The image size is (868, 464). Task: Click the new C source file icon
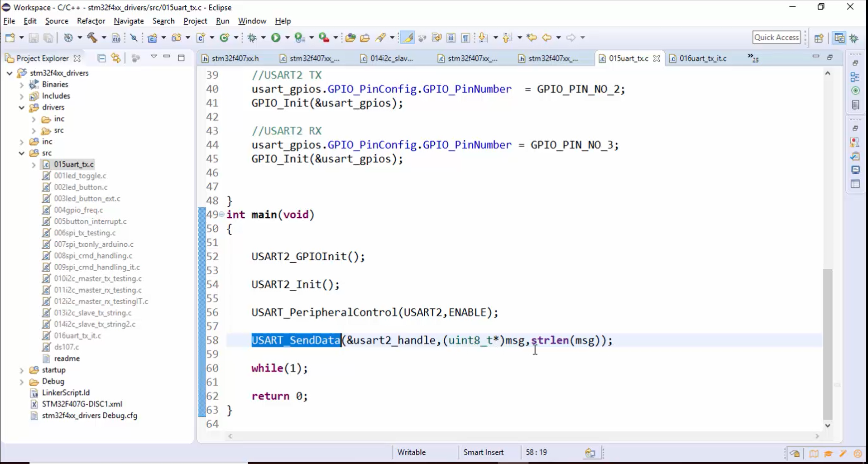tap(201, 38)
